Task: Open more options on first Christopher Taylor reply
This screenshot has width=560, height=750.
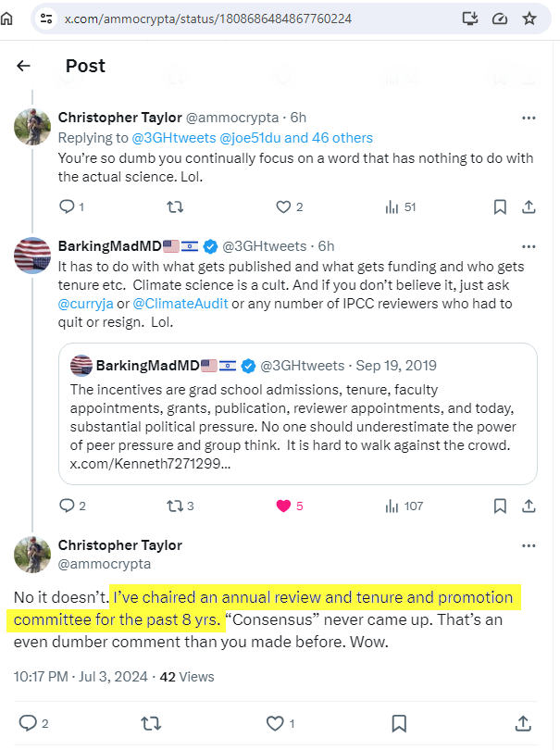Action: coord(529,119)
